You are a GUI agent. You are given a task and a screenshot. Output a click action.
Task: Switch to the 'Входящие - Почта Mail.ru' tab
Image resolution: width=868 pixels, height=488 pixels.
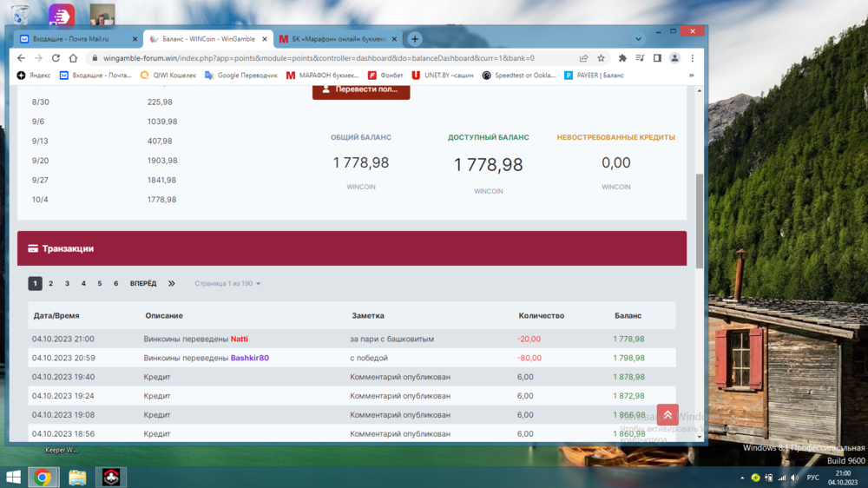[76, 39]
